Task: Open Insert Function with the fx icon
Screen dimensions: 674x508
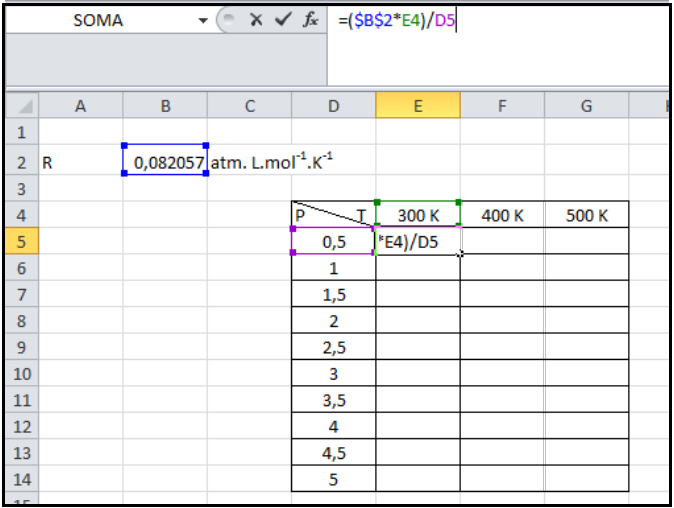Action: click(x=311, y=20)
